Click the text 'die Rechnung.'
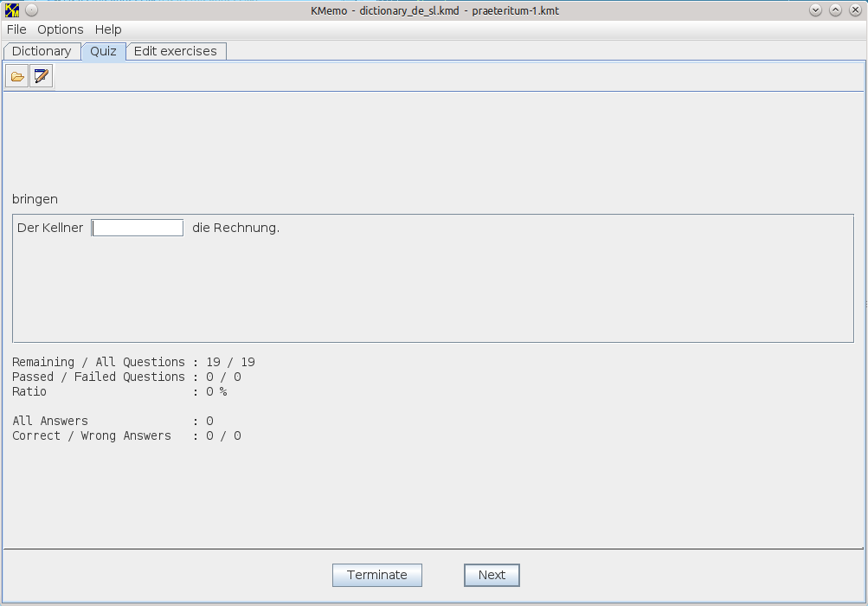 [235, 228]
